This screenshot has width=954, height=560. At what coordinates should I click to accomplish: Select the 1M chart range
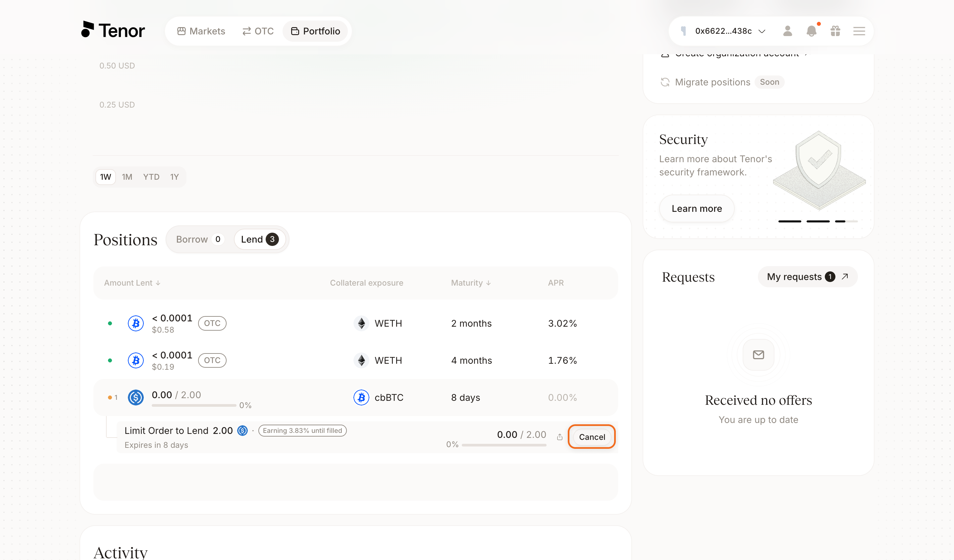[x=127, y=177]
